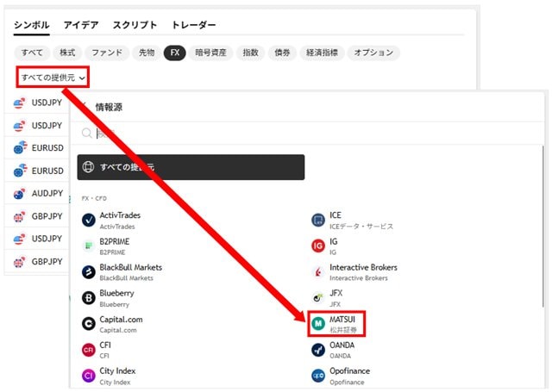Switch to the シンボル tab
The image size is (552, 392).
32,25
